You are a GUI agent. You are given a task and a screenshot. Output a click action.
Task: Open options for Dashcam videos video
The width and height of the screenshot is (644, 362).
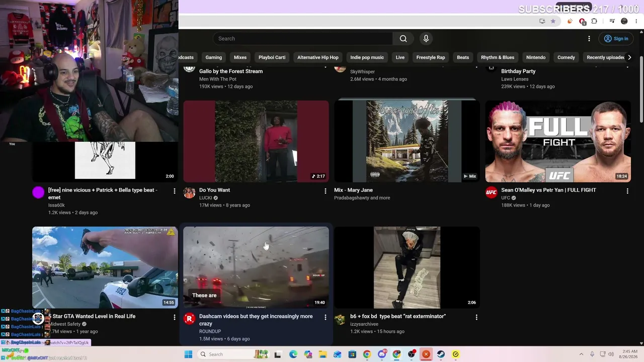[326, 317]
